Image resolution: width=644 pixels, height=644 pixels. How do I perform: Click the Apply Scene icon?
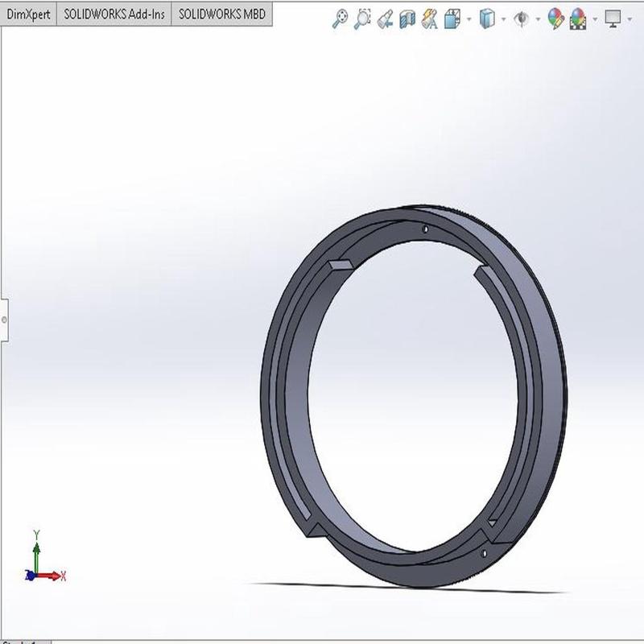point(577,19)
